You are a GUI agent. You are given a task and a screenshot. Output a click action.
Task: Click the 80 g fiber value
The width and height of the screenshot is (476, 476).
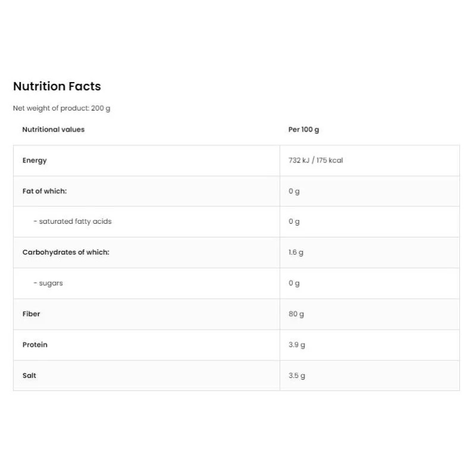pyautogui.click(x=296, y=314)
